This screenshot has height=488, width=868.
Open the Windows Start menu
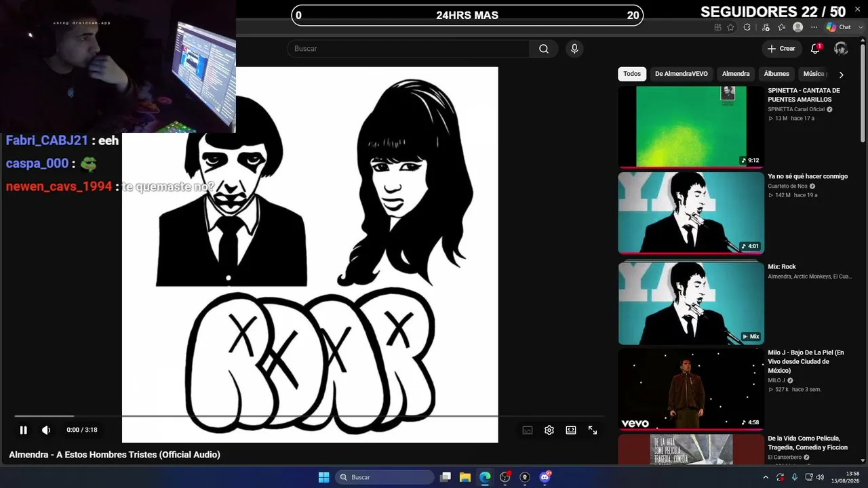(323, 477)
